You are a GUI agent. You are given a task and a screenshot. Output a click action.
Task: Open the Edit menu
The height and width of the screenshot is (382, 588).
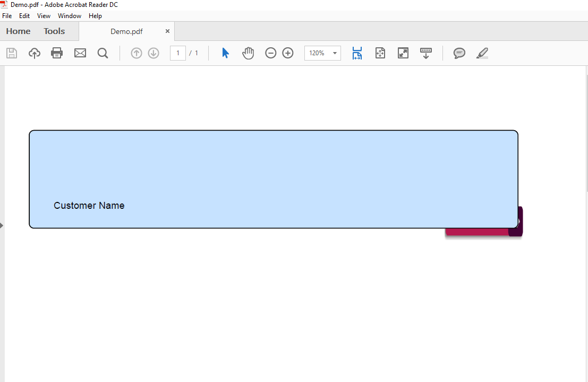(x=24, y=16)
